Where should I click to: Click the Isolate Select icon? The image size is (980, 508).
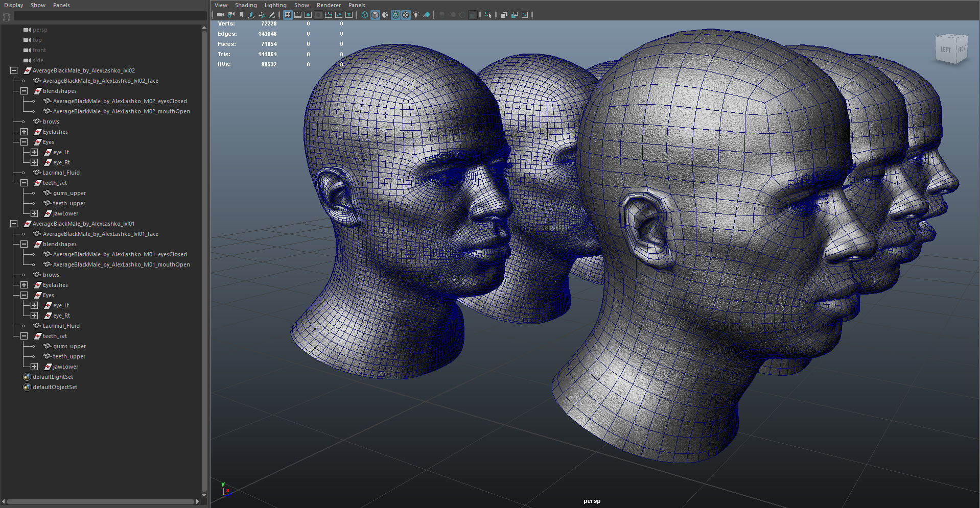(x=488, y=15)
